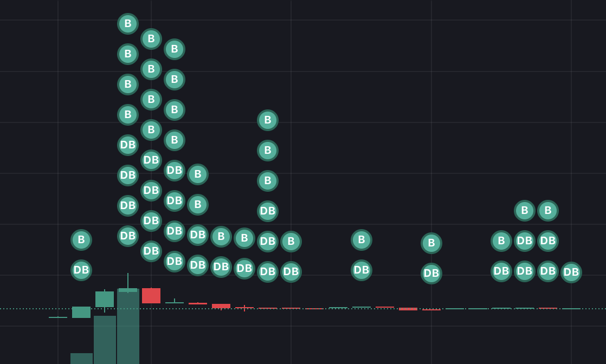Click the large red candlestick
Screen dimensions: 606x364
151,296
